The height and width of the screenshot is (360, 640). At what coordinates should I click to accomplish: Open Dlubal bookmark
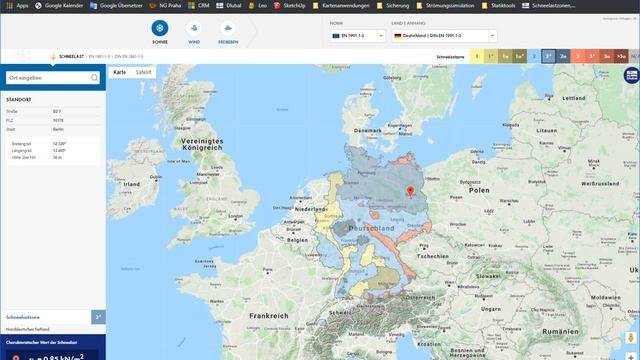(x=229, y=6)
